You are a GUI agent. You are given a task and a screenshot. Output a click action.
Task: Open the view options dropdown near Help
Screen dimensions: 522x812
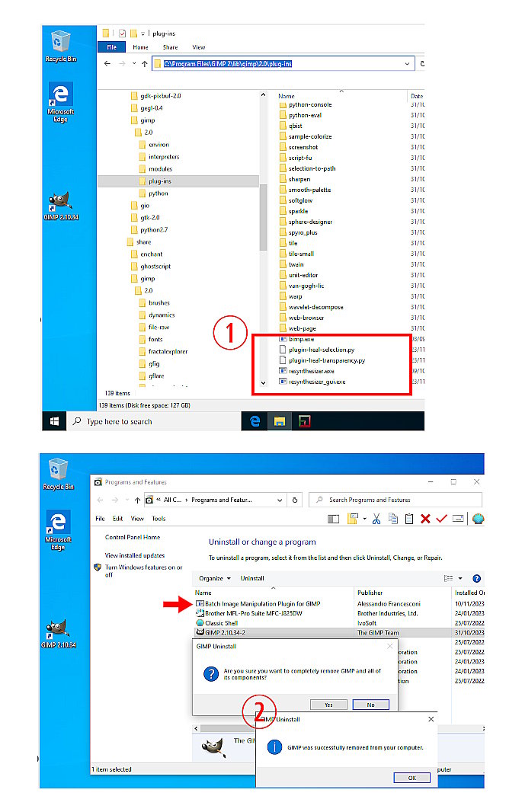(460, 578)
